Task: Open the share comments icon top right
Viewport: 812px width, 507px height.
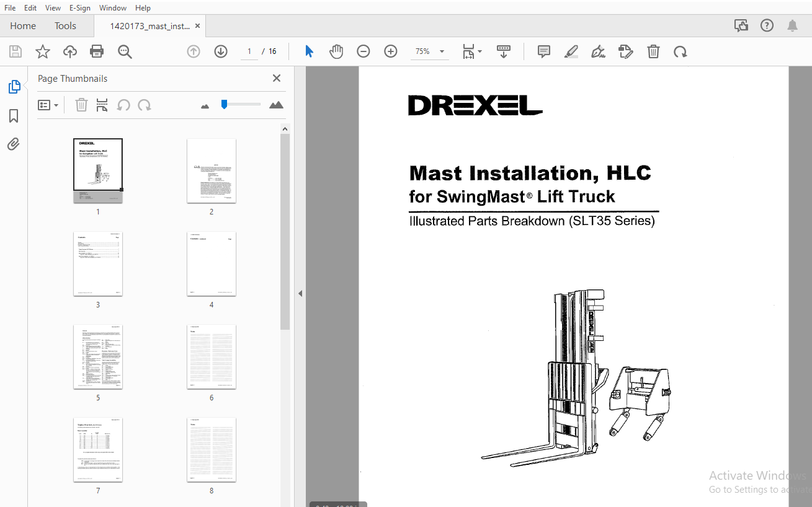Action: click(x=741, y=25)
